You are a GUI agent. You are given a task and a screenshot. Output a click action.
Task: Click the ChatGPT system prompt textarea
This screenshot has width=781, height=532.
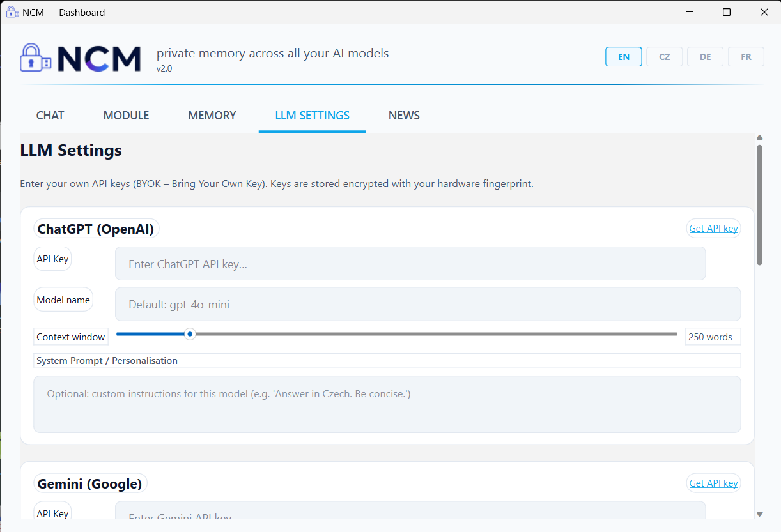point(387,404)
